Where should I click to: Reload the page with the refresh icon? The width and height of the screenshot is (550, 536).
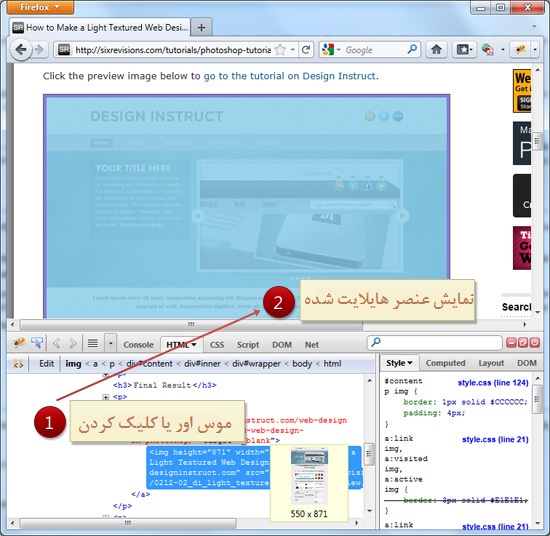pos(306,50)
